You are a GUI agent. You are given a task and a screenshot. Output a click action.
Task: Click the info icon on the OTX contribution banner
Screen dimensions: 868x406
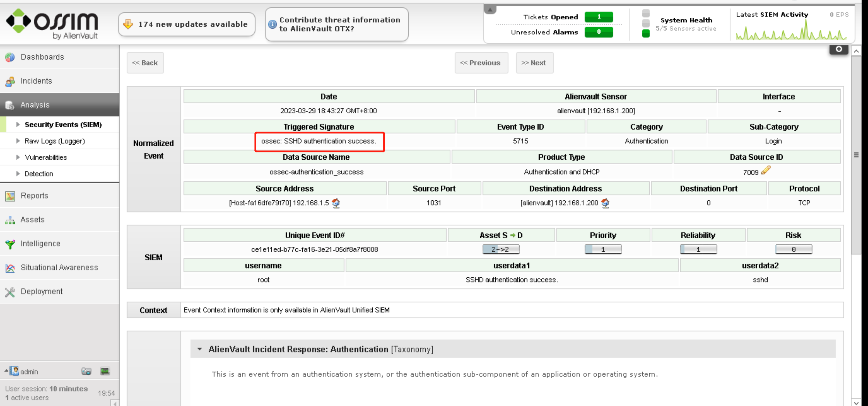pyautogui.click(x=272, y=24)
